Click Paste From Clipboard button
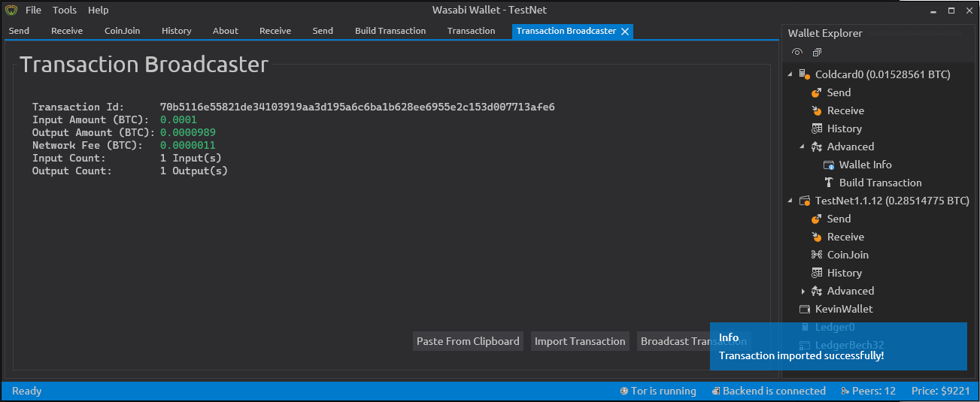 [468, 341]
